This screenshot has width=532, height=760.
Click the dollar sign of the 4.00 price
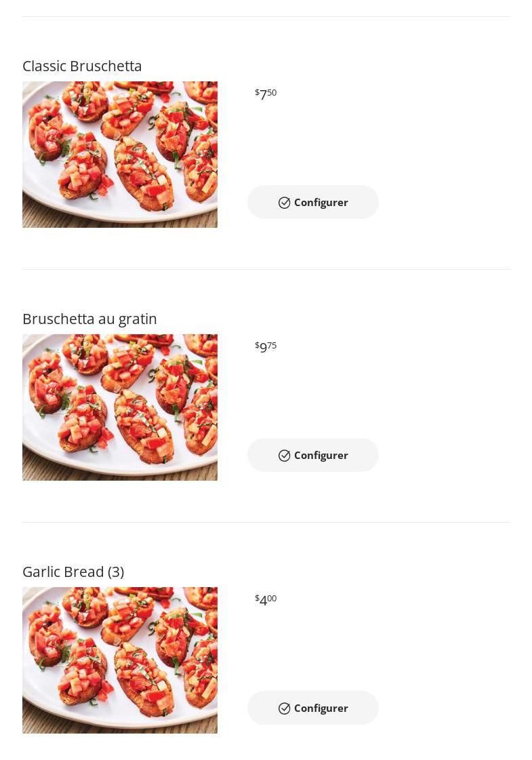pos(257,598)
